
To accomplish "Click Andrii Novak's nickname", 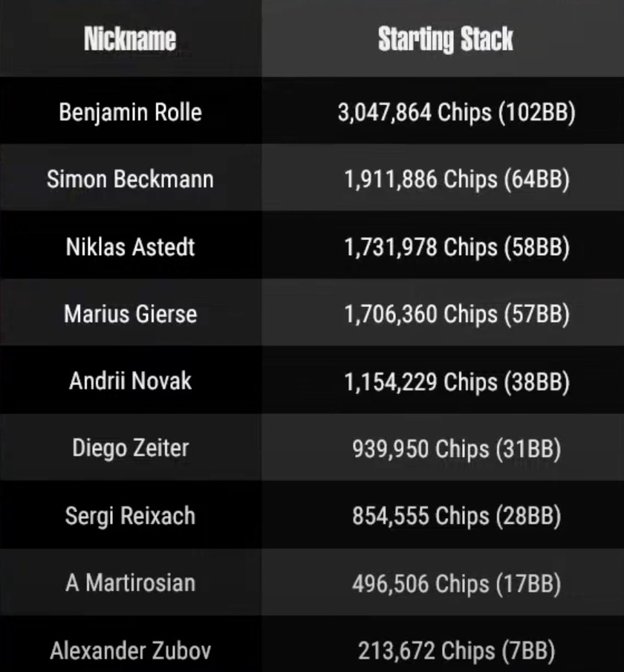I will (x=130, y=381).
